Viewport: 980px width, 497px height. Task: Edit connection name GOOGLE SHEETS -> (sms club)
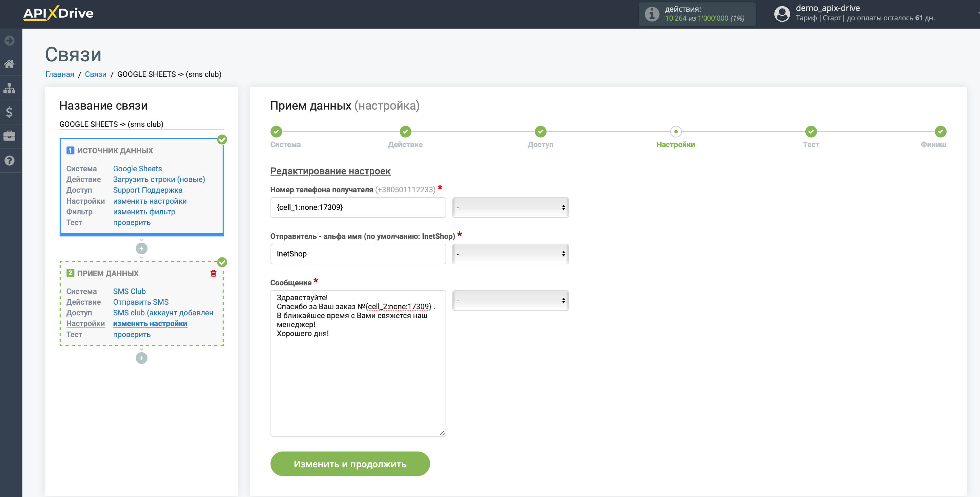click(x=142, y=124)
